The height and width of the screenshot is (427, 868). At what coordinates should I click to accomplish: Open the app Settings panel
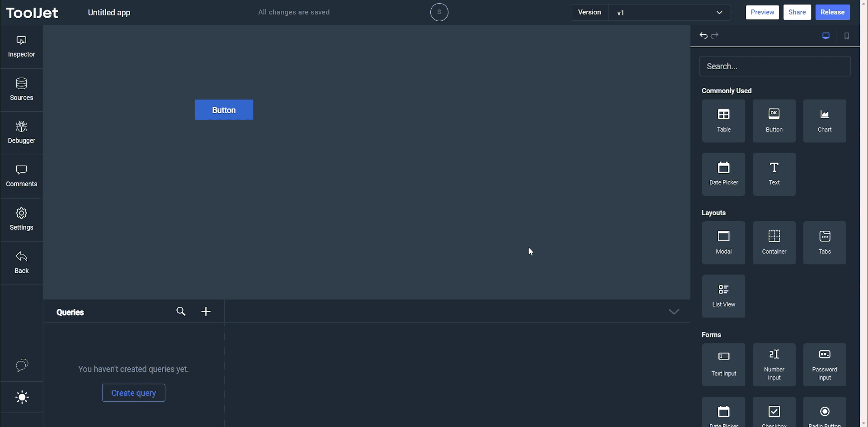21,219
